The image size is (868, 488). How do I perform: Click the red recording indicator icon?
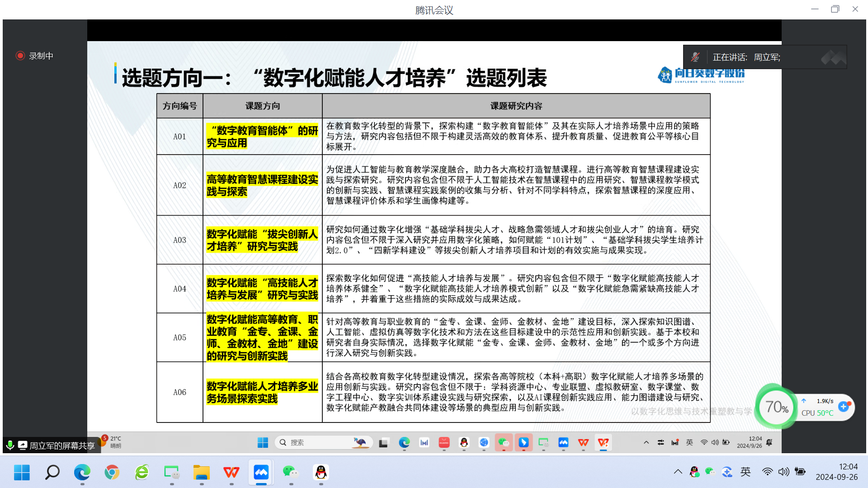pyautogui.click(x=20, y=56)
